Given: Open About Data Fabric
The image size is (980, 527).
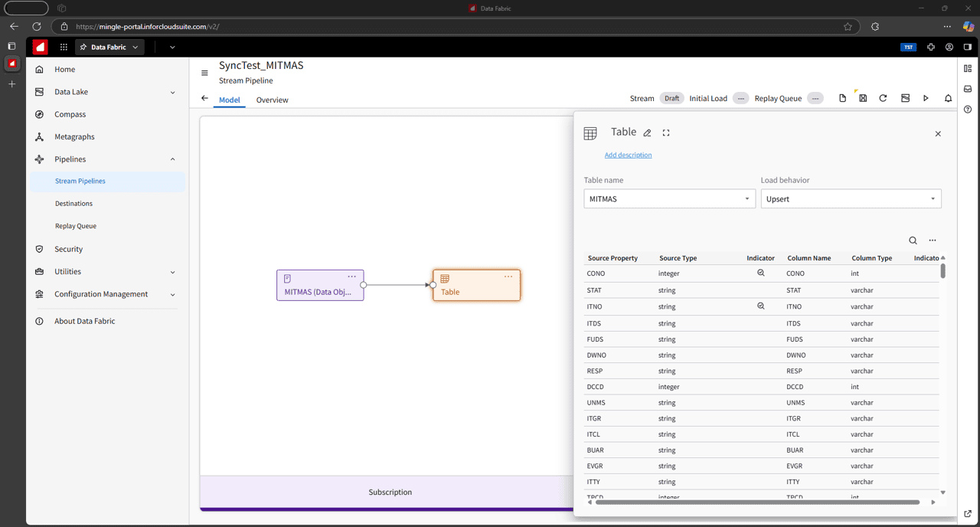Looking at the screenshot, I should [85, 321].
